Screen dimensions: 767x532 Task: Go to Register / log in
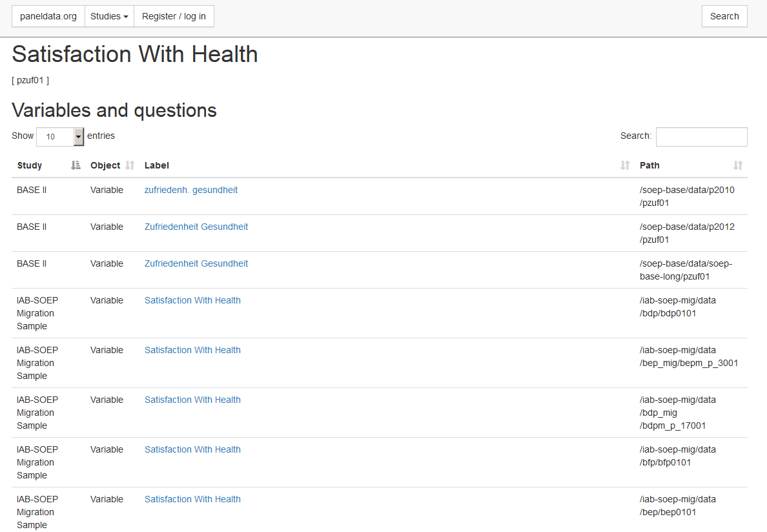click(174, 16)
